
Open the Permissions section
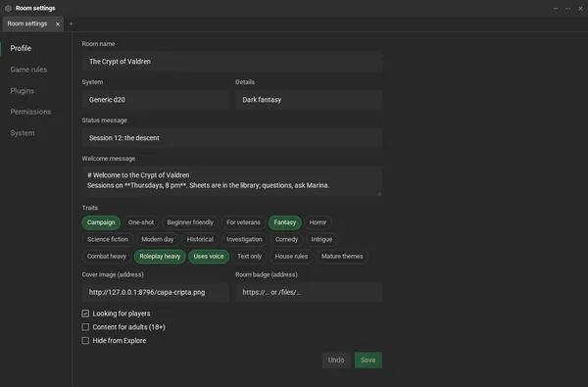(30, 112)
